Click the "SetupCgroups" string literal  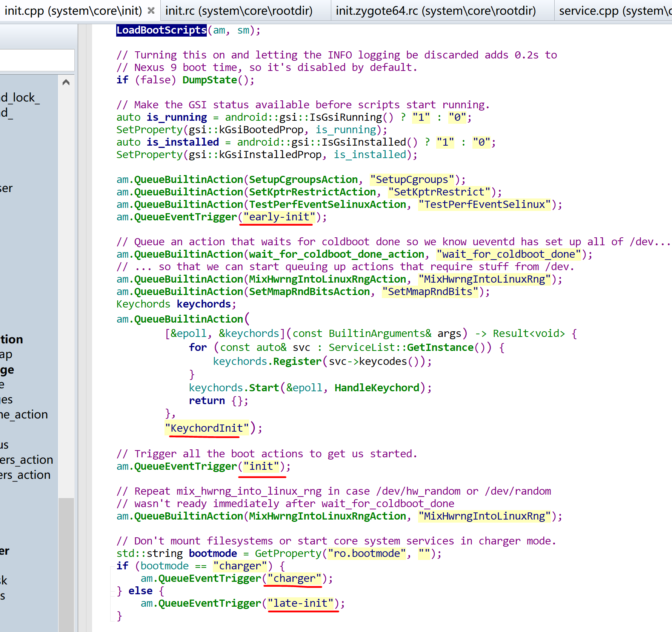(412, 180)
